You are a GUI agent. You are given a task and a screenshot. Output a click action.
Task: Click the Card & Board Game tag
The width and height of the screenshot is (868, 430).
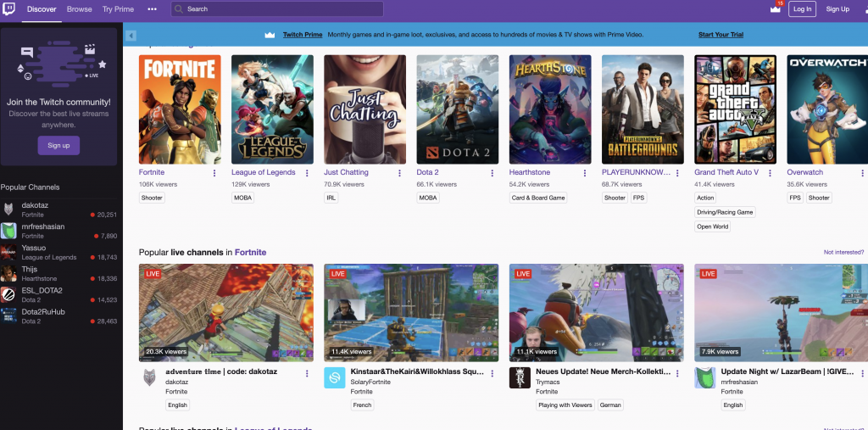coord(538,198)
